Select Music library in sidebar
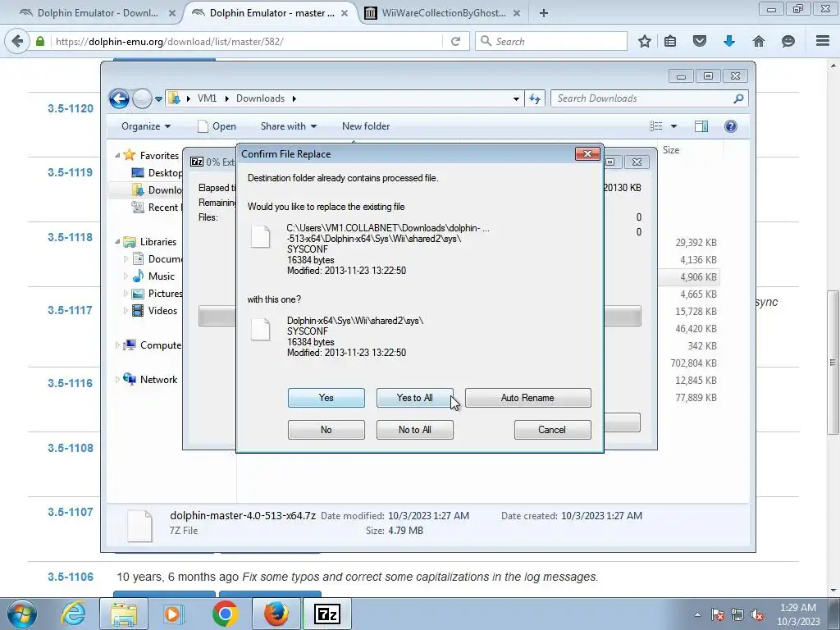 click(162, 276)
